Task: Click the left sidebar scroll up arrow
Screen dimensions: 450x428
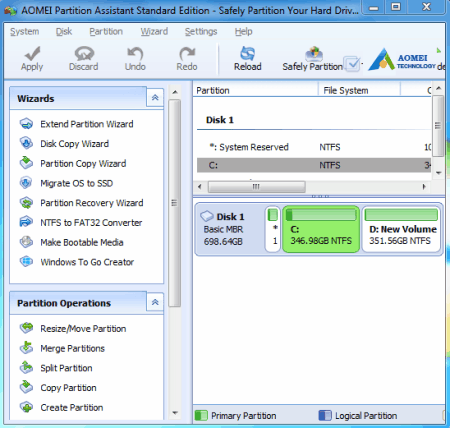Action: pos(175,92)
